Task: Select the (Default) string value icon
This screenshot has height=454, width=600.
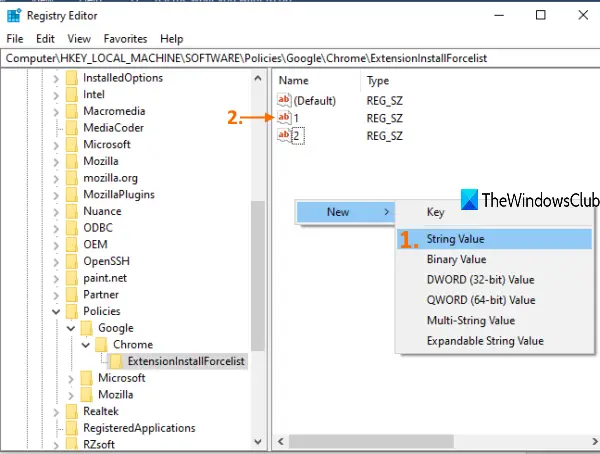Action: coord(284,101)
